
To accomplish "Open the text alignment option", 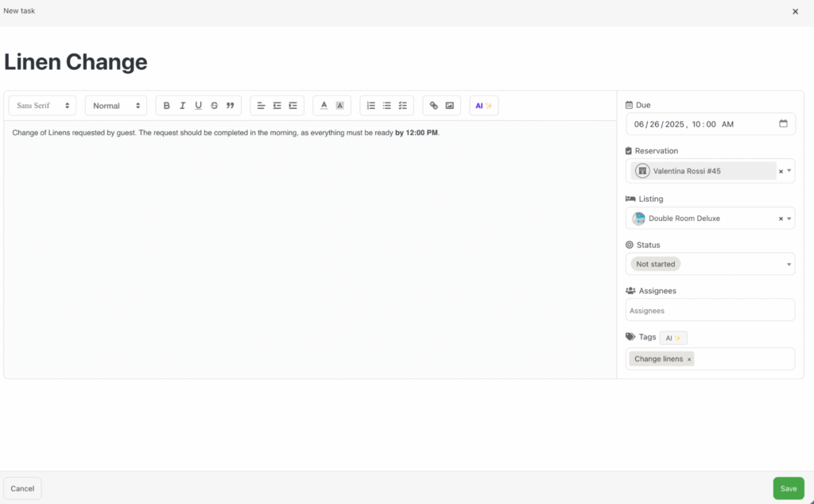I will click(x=261, y=106).
